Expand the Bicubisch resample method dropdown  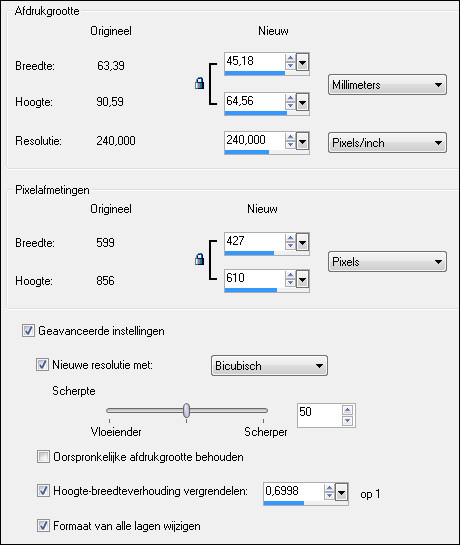(x=269, y=366)
